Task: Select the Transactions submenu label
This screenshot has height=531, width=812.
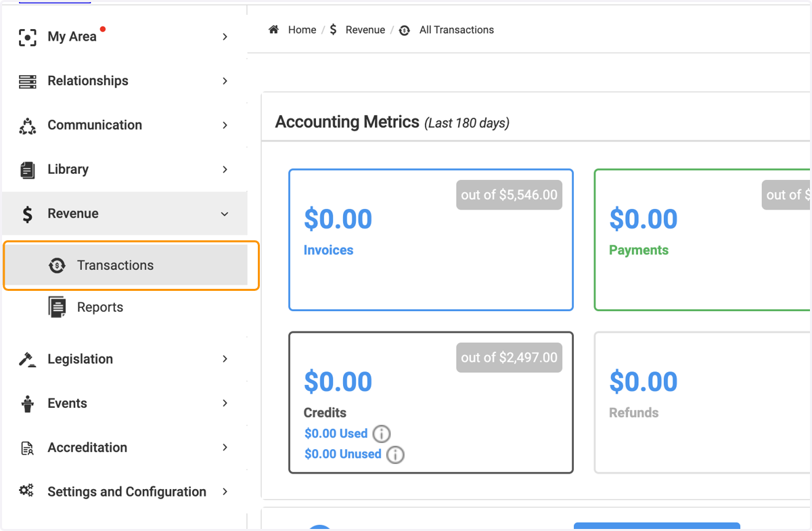Action: [115, 265]
